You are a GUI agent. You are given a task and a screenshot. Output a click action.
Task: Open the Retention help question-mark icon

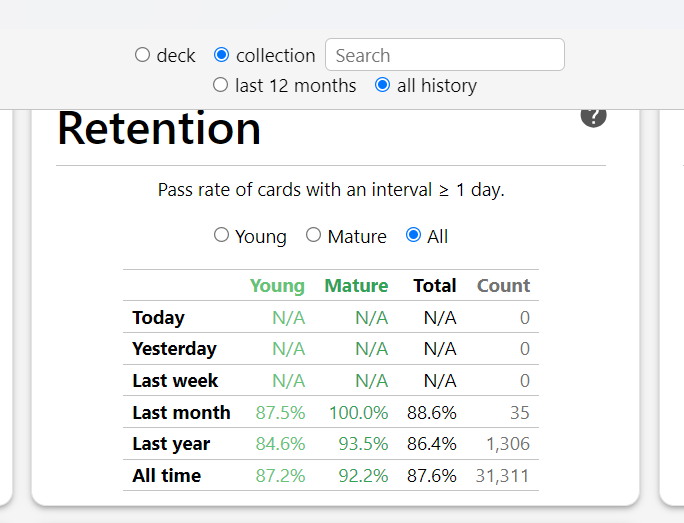point(593,117)
